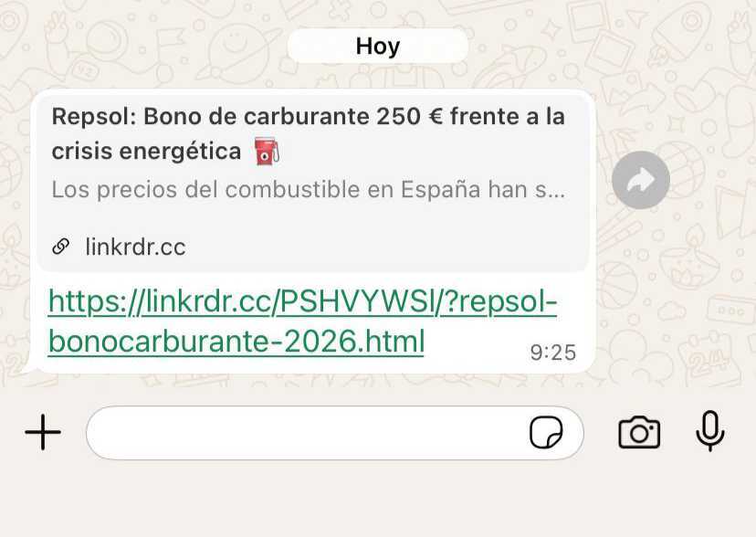Open the plus attachment menu
Image resolution: width=756 pixels, height=537 pixels.
[x=43, y=432]
